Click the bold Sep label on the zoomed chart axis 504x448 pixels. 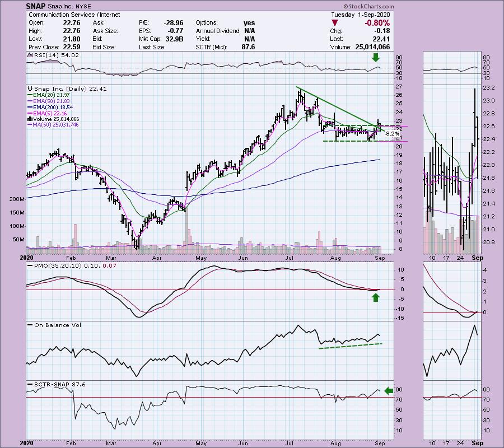click(x=478, y=258)
